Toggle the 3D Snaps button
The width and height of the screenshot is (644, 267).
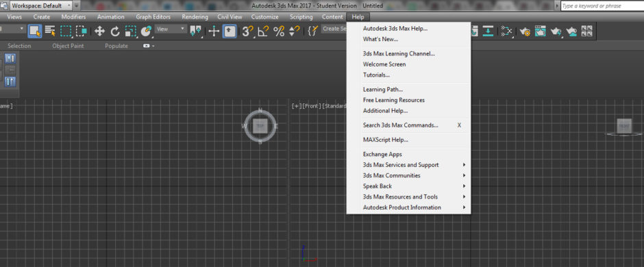(247, 31)
